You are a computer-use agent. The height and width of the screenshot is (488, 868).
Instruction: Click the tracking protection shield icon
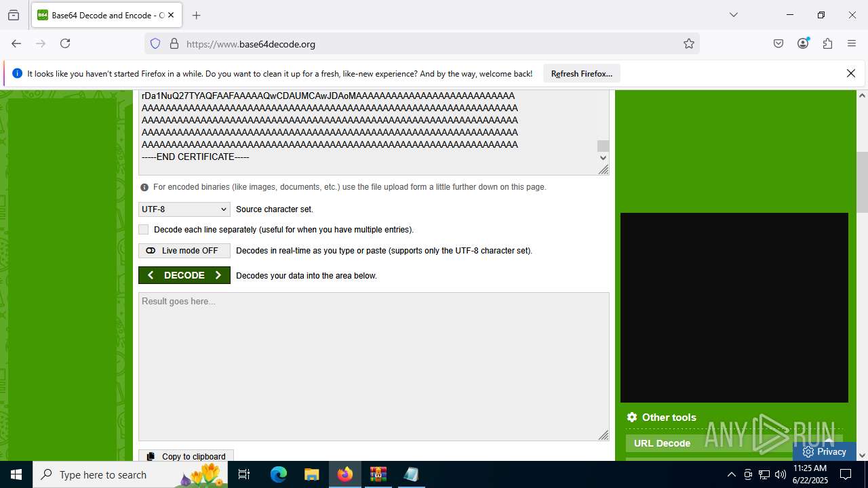155,44
